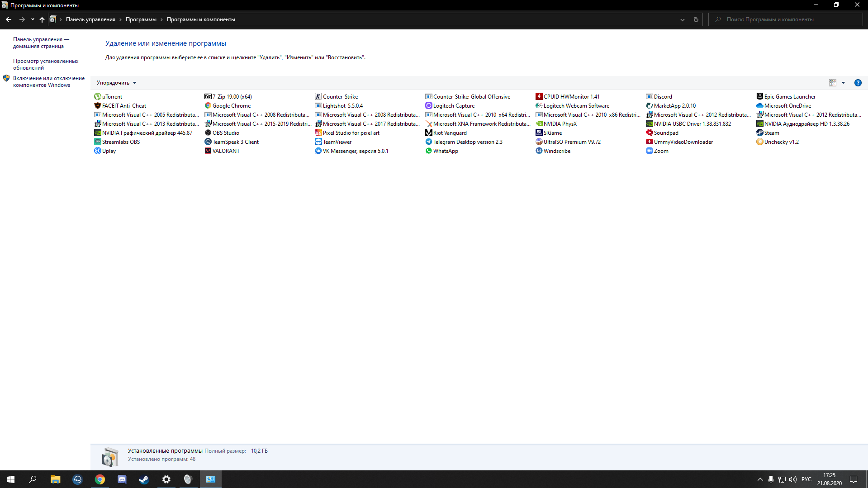868x488 pixels.
Task: Show hidden system tray icons
Action: click(760, 479)
